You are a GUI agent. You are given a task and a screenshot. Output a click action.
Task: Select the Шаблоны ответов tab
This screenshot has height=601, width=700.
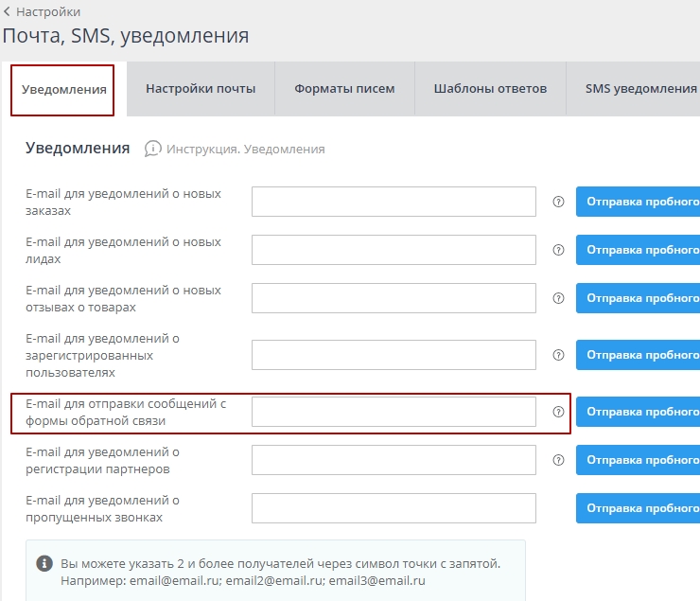pyautogui.click(x=490, y=89)
